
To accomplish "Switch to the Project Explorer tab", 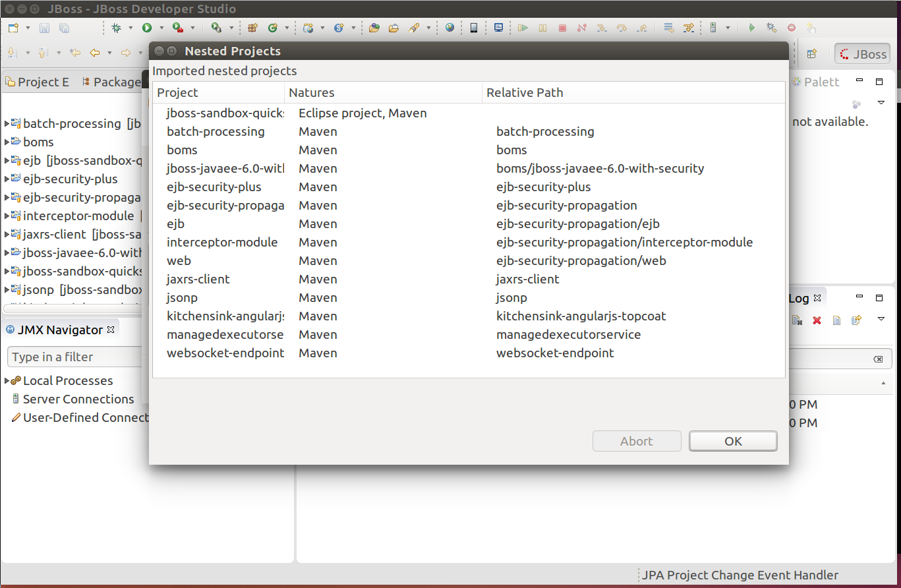I will (37, 82).
